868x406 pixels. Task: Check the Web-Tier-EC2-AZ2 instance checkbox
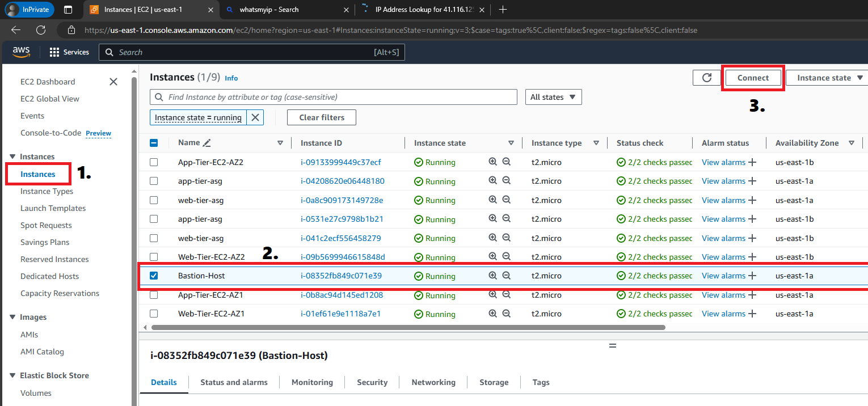[154, 257]
